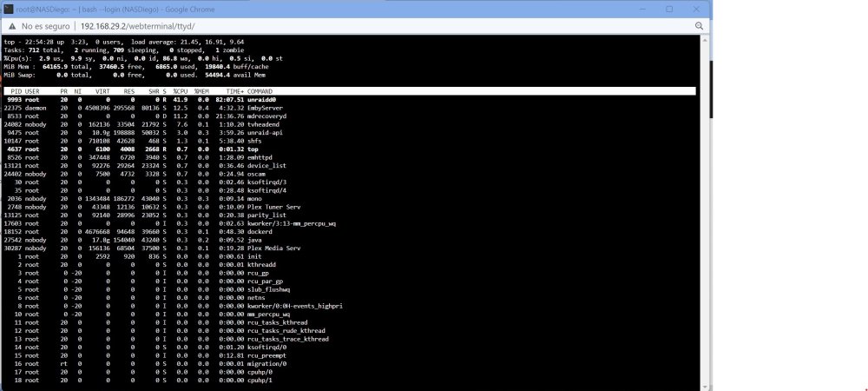Image resolution: width=868 pixels, height=391 pixels.
Task: Select the migration/0 process name
Action: tap(266, 364)
